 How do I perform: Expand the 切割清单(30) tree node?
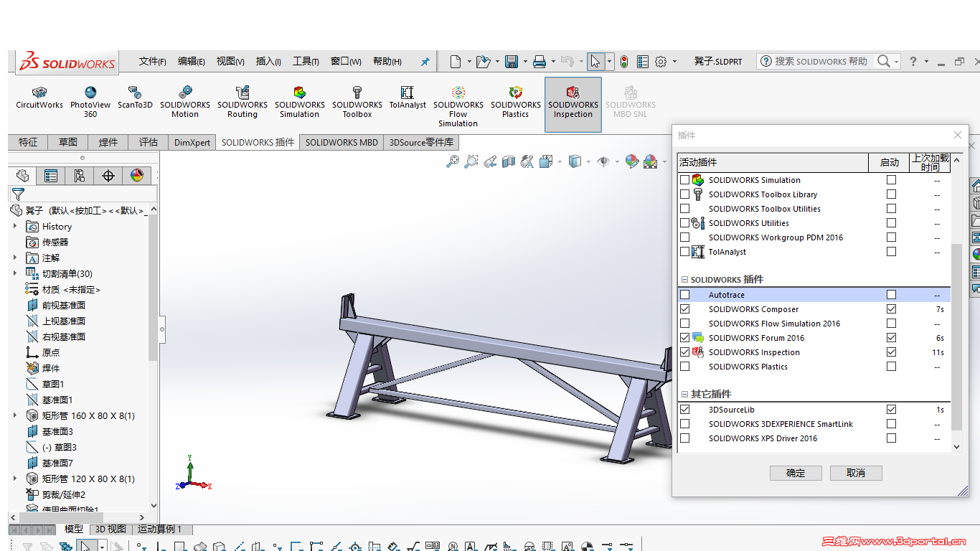pyautogui.click(x=15, y=274)
